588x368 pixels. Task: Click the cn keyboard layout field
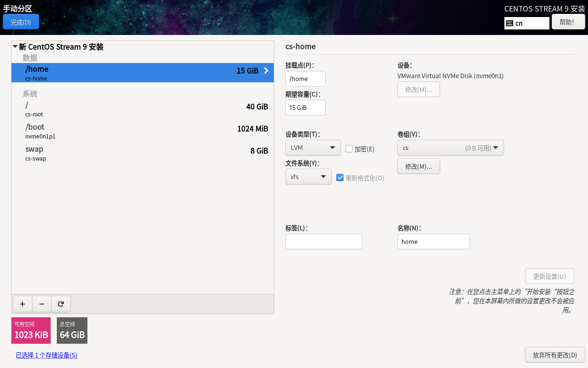[x=527, y=23]
